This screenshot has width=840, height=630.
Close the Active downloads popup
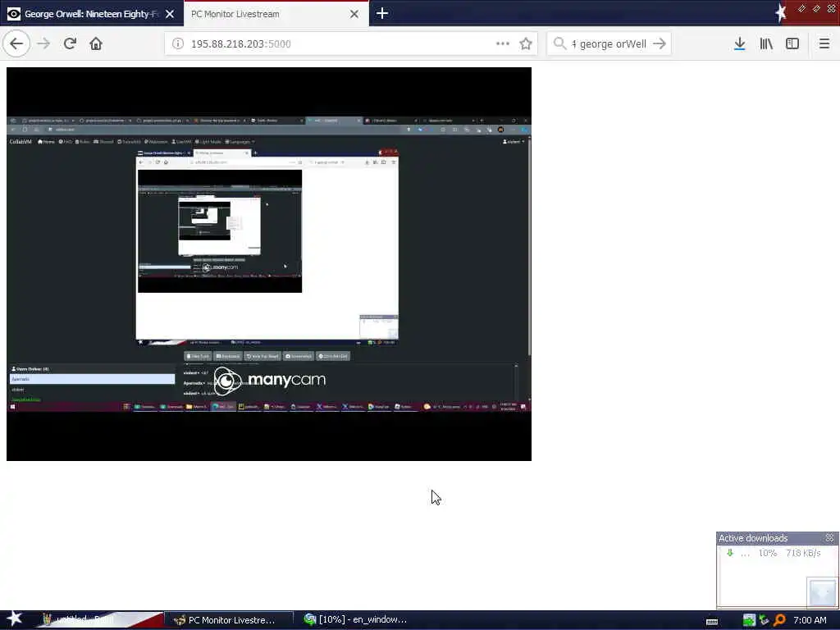(829, 537)
